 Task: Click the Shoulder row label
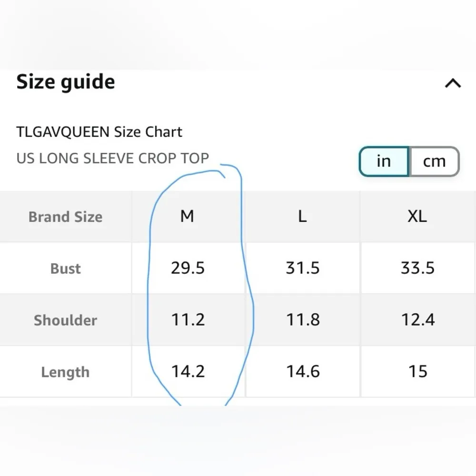(66, 320)
